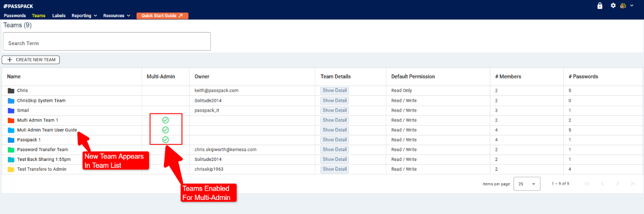This screenshot has height=214, width=644.
Task: Open the Items per page dropdown
Action: [527, 184]
